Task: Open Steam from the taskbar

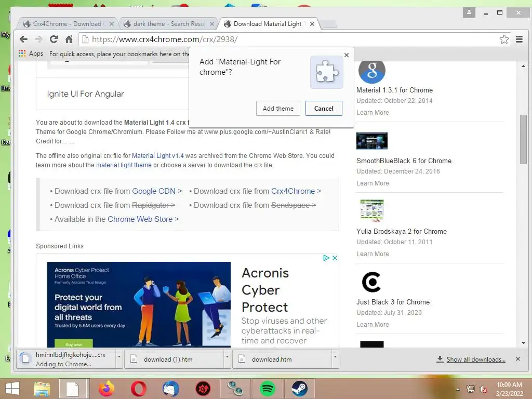Action: point(299,389)
